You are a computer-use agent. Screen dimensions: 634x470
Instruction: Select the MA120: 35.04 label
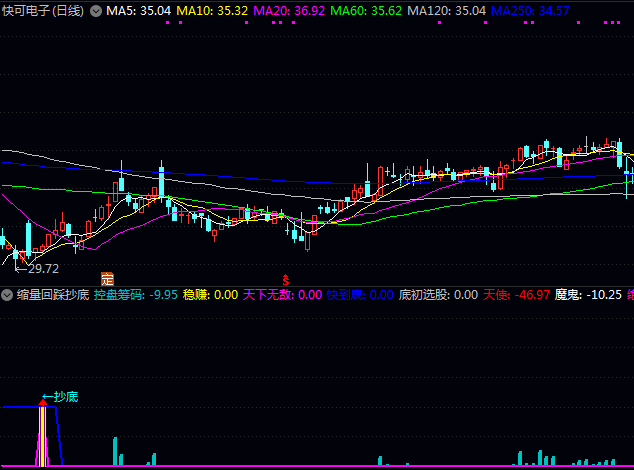pos(446,11)
